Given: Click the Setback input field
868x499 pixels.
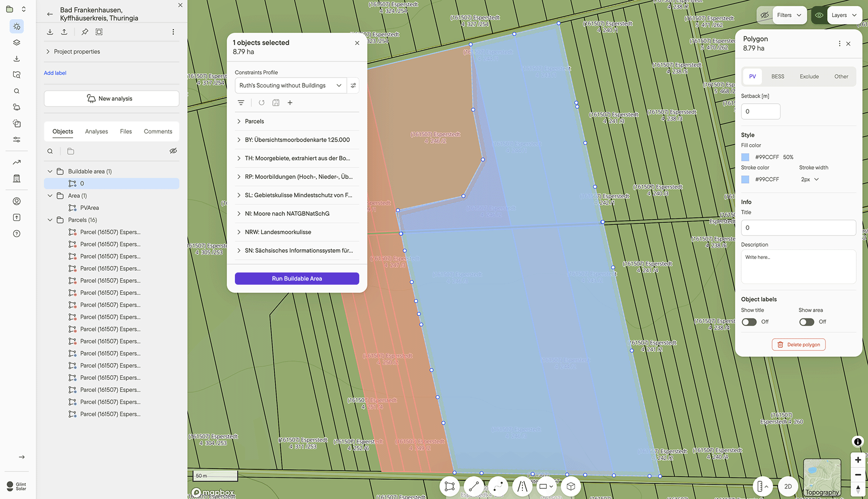Looking at the screenshot, I should 760,112.
